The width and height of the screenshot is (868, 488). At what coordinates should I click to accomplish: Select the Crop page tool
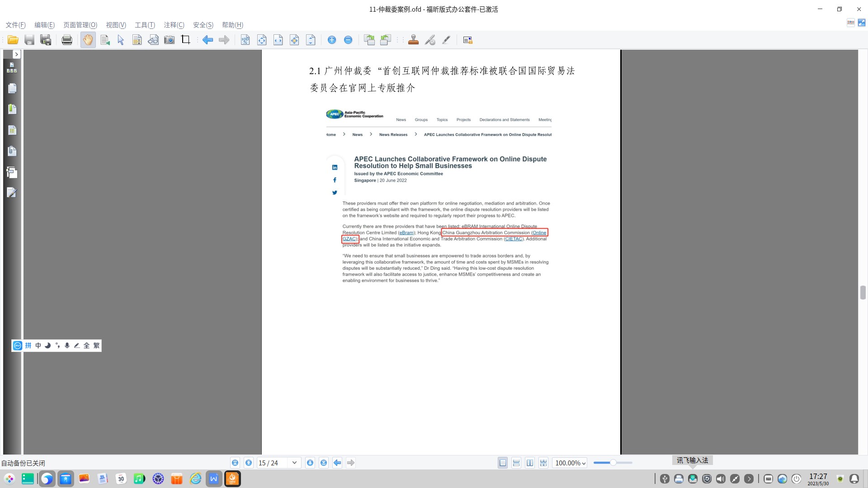[186, 40]
